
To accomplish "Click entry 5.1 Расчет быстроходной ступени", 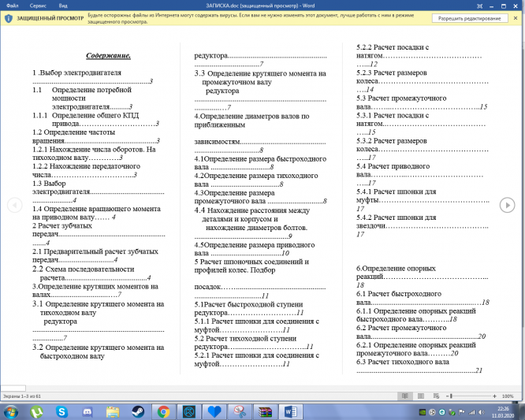I will tap(249, 304).
